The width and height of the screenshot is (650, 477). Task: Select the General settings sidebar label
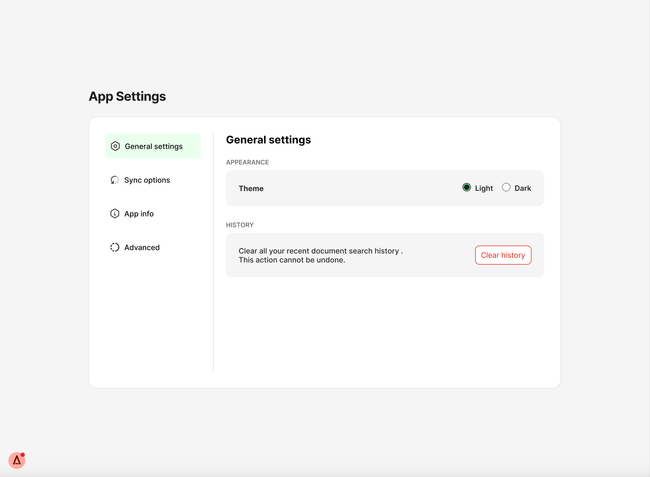pyautogui.click(x=153, y=146)
